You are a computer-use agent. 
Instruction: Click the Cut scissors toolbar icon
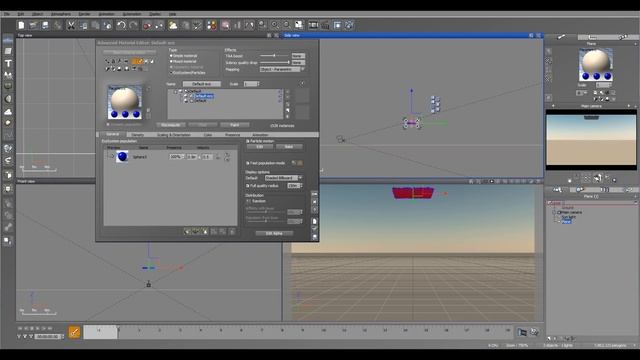pyautogui.click(x=71, y=25)
